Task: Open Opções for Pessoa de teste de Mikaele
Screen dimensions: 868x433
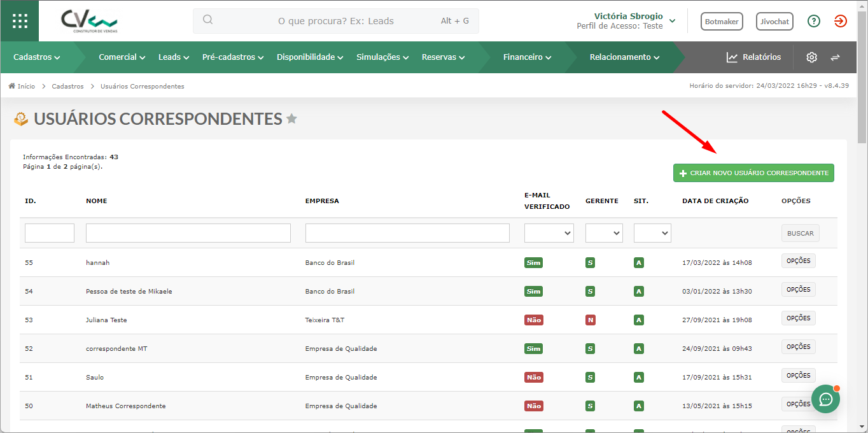Action: pyautogui.click(x=799, y=289)
